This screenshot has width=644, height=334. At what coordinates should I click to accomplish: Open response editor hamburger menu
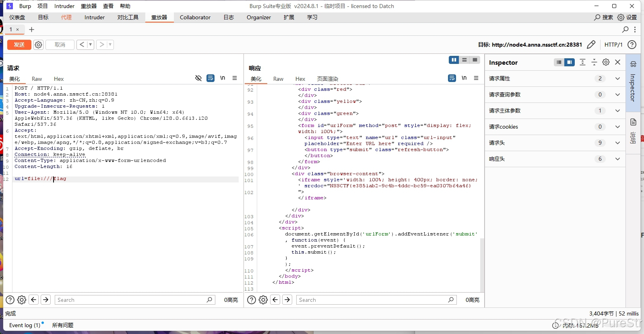click(x=476, y=78)
